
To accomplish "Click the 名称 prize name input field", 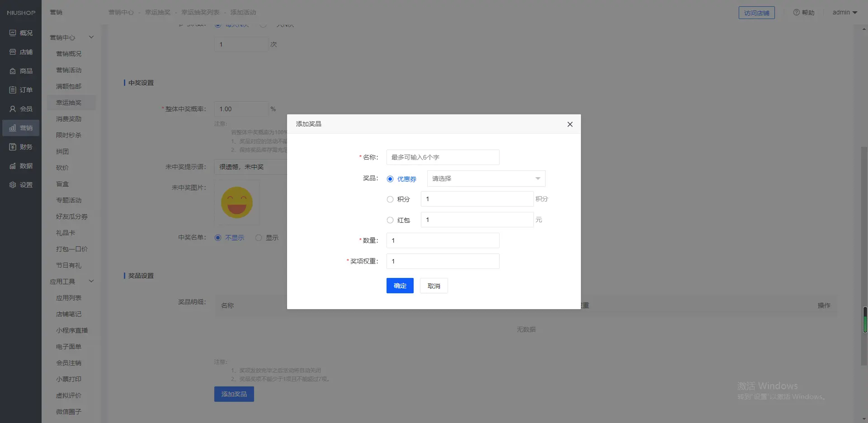I will coord(443,157).
